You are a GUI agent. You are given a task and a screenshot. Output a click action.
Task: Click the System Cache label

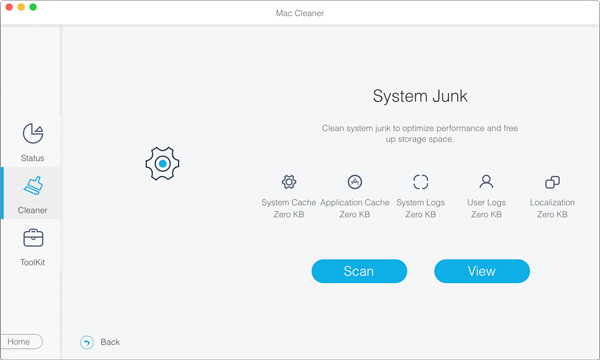coord(289,202)
